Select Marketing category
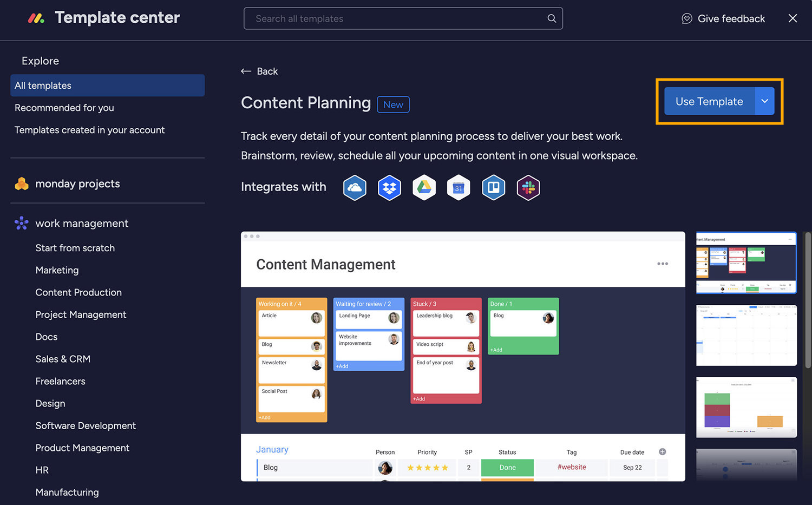The image size is (812, 505). click(57, 270)
